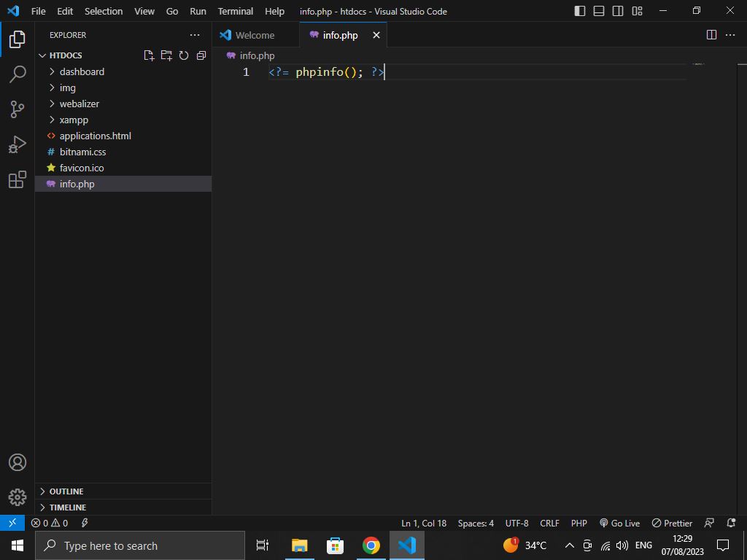747x560 pixels.
Task: Open the Customize Layout button
Action: 637,10
